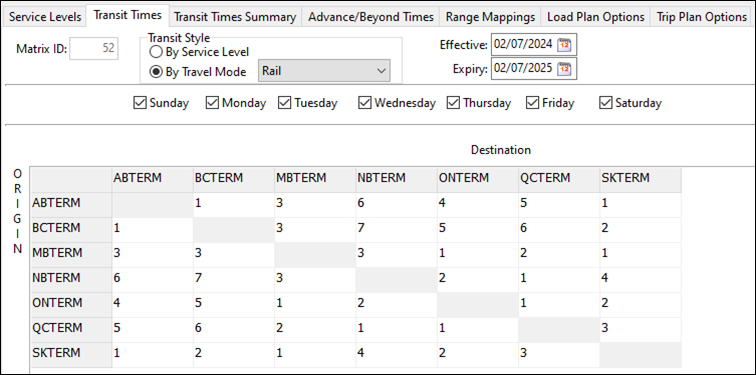Open the Expiry date calendar picker
Viewport: 756px width, 375px height.
564,69
